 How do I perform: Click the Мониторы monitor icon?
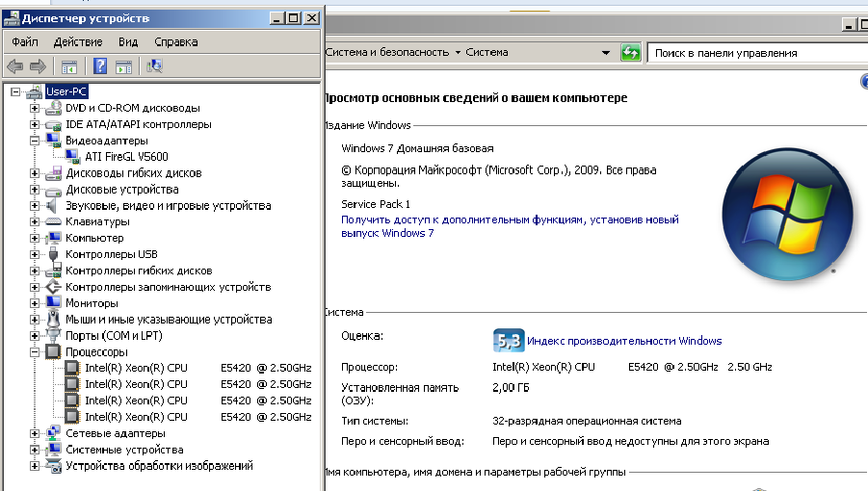point(53,303)
